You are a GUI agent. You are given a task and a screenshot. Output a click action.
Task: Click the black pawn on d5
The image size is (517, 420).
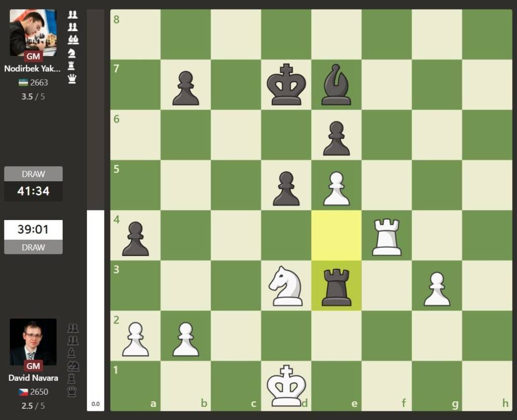(x=286, y=185)
